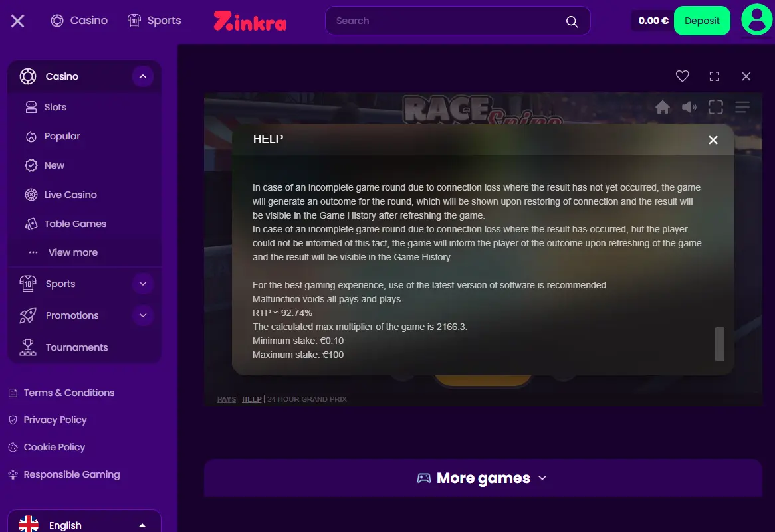Mute the game sound speaker icon

[x=689, y=107]
